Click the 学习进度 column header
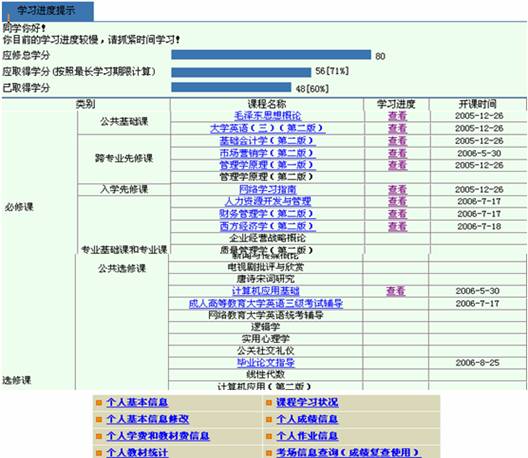The width and height of the screenshot is (528, 458). pos(396,104)
